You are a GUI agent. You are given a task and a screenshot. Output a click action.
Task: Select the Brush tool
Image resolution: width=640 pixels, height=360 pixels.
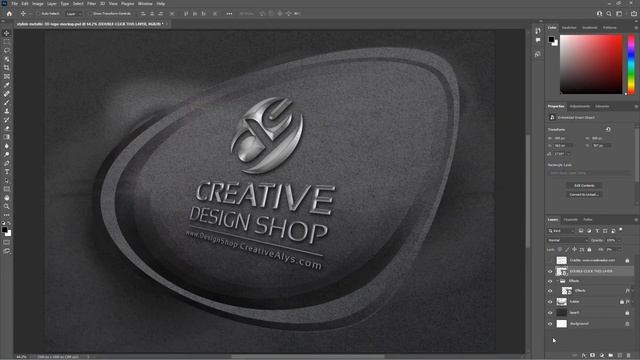pos(7,102)
